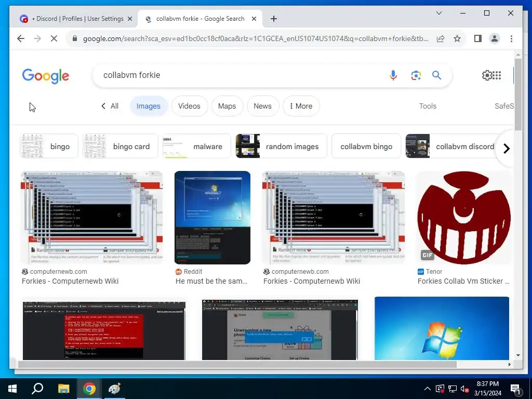Click the scroll-down arrow of vertical scrollbar
This screenshot has height=399, width=532.
pyautogui.click(x=518, y=355)
